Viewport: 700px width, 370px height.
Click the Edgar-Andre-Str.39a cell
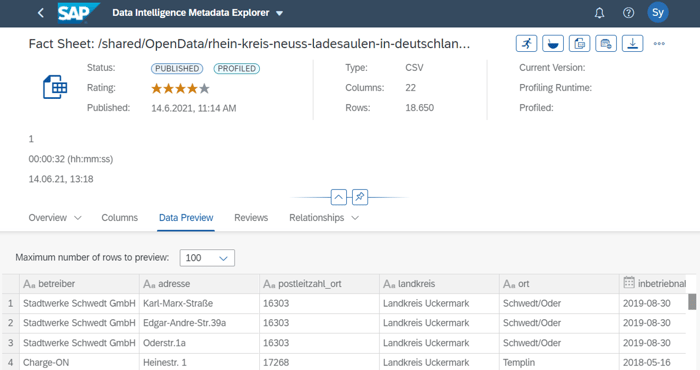pos(199,323)
